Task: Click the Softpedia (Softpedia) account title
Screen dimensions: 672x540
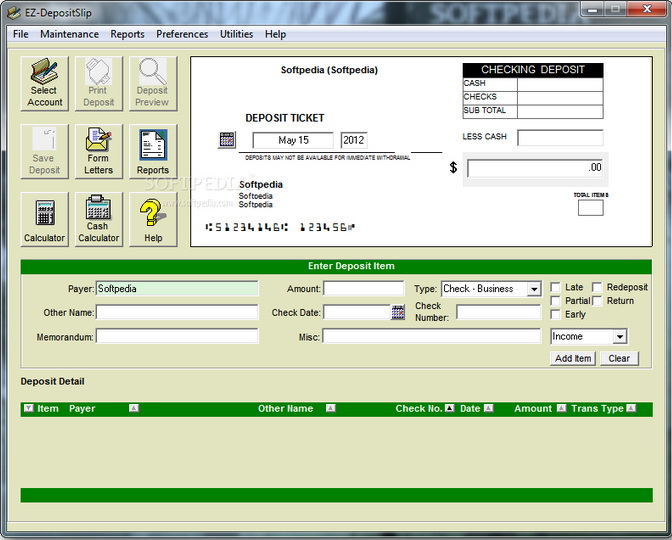Action: point(329,70)
